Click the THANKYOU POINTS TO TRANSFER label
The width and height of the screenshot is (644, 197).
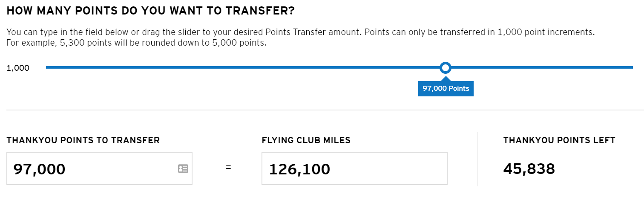point(83,140)
